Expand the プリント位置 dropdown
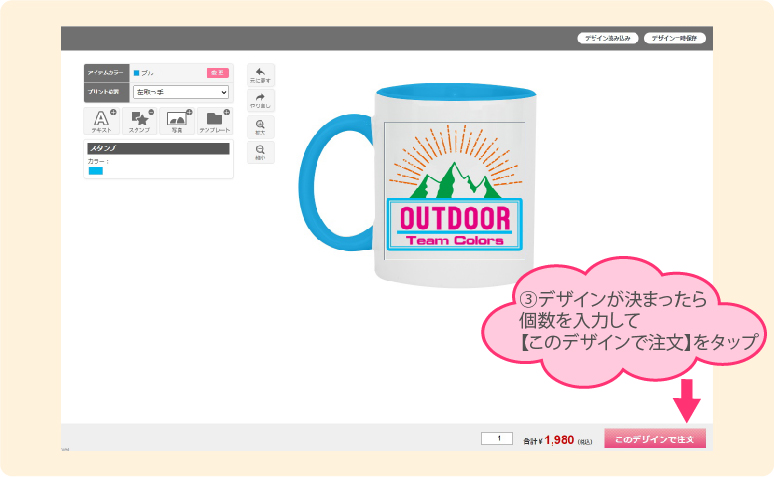The image size is (774, 477). (181, 92)
